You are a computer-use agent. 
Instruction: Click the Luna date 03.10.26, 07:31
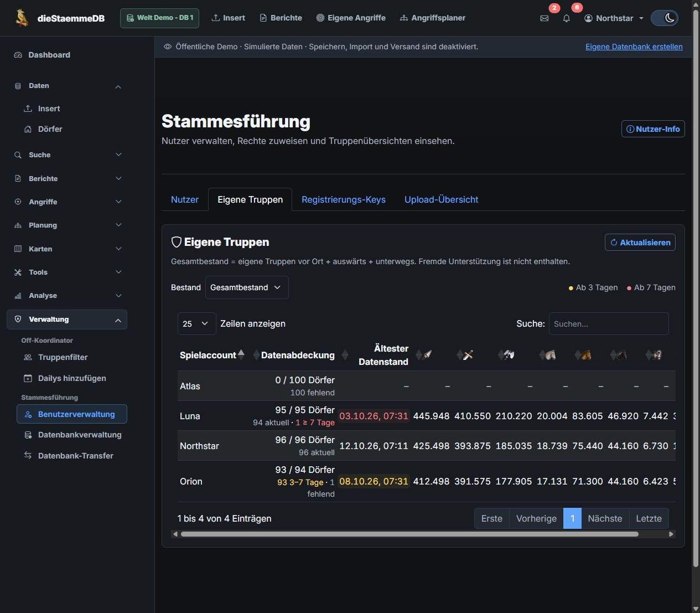(374, 416)
